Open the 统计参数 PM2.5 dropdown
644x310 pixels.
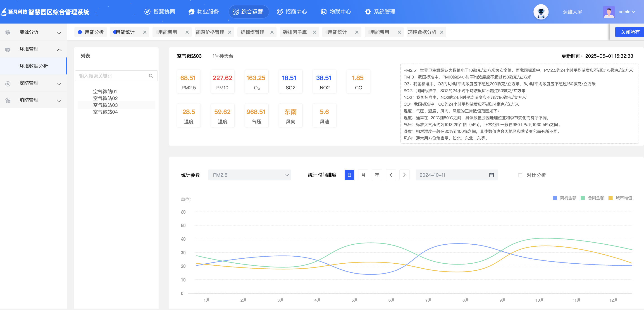[249, 175]
